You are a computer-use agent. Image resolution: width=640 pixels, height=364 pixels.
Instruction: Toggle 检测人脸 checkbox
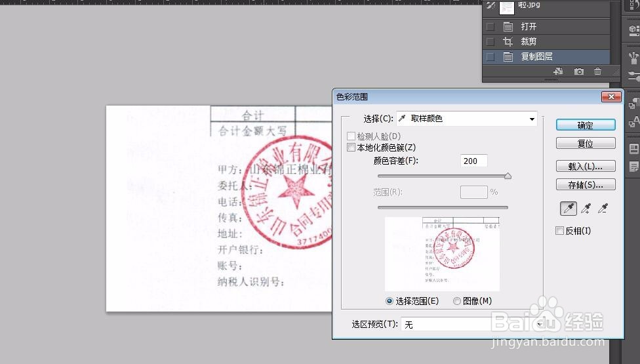(x=351, y=136)
